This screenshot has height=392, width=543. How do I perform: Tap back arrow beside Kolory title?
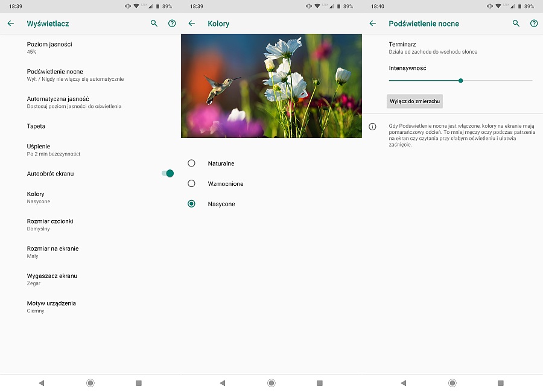pyautogui.click(x=192, y=24)
